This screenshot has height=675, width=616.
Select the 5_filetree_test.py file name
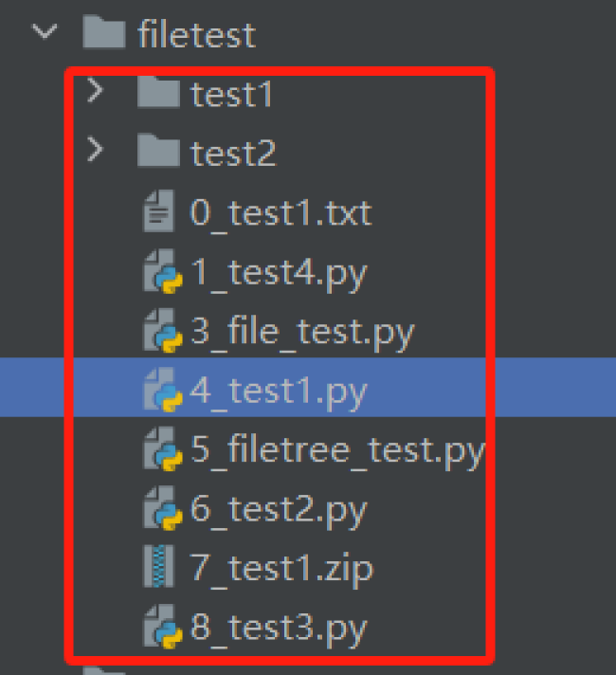coord(337,450)
